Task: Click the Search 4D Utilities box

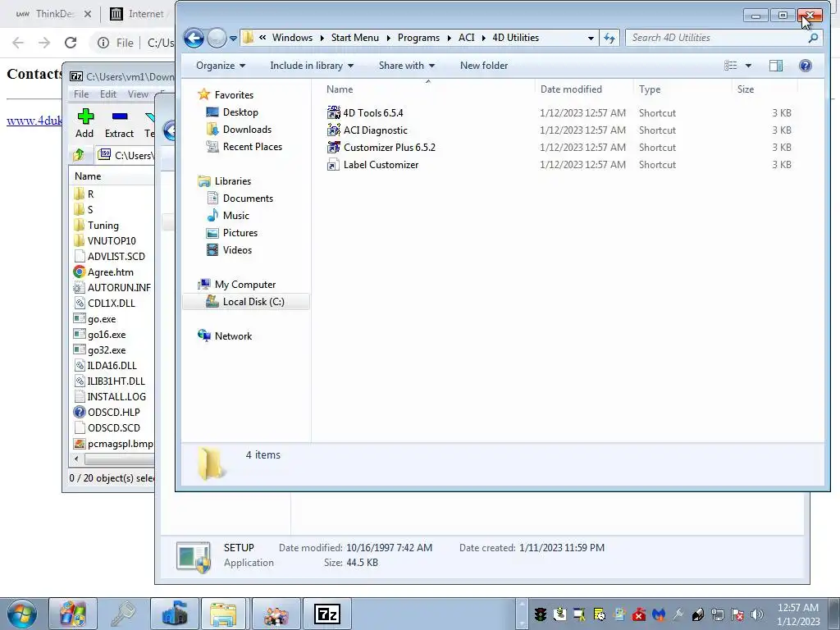Action: (x=717, y=38)
